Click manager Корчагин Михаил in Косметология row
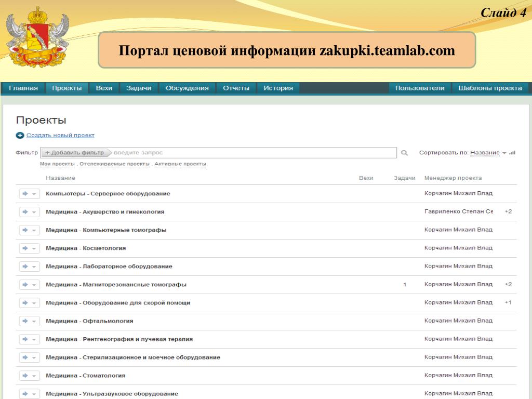532x399 pixels. point(458,248)
